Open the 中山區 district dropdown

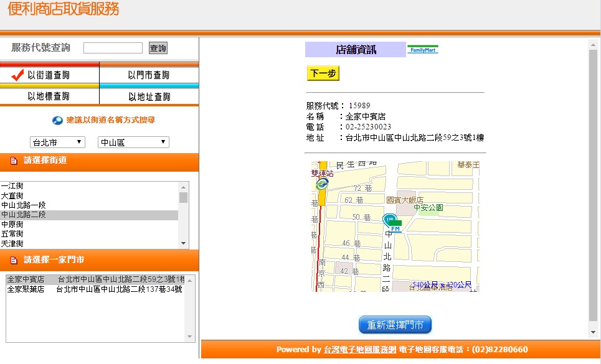133,142
